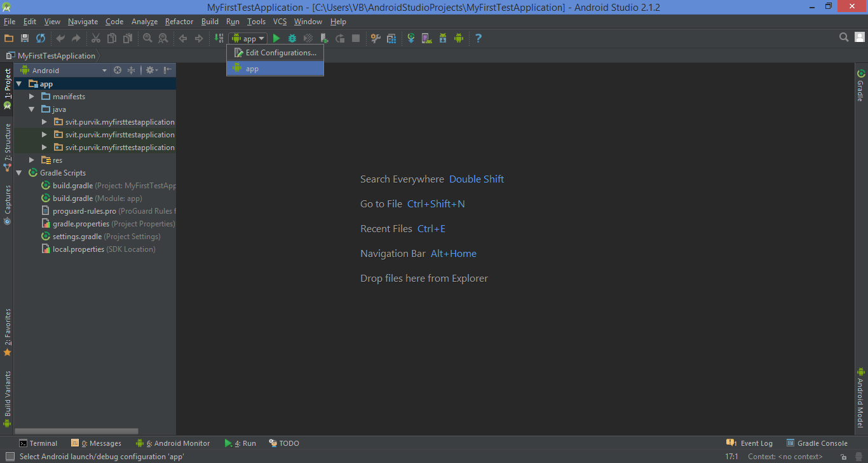
Task: Run the app with green play icon
Action: [276, 38]
